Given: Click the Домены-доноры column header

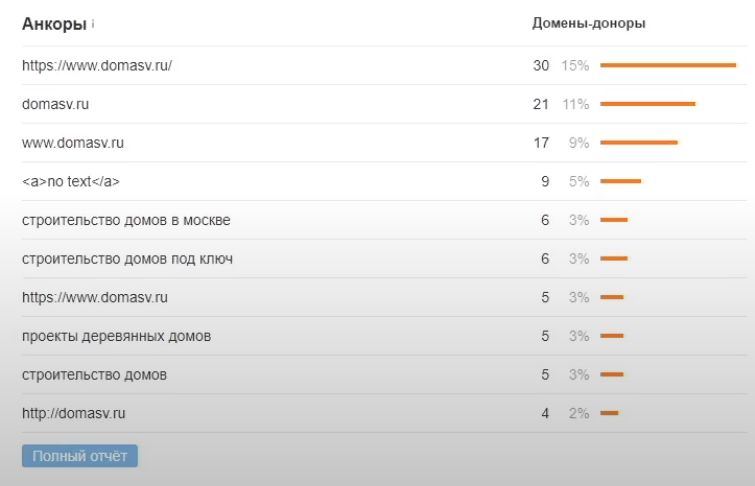Looking at the screenshot, I should (x=588, y=23).
